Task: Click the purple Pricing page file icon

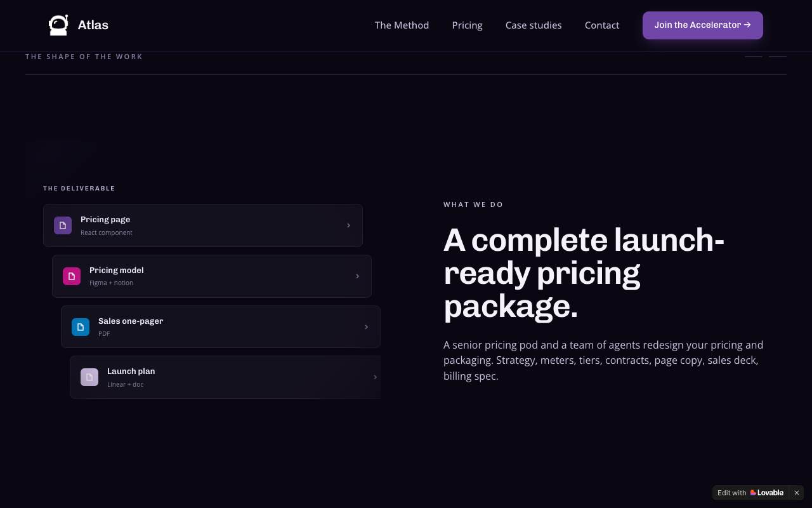Action: [x=63, y=225]
